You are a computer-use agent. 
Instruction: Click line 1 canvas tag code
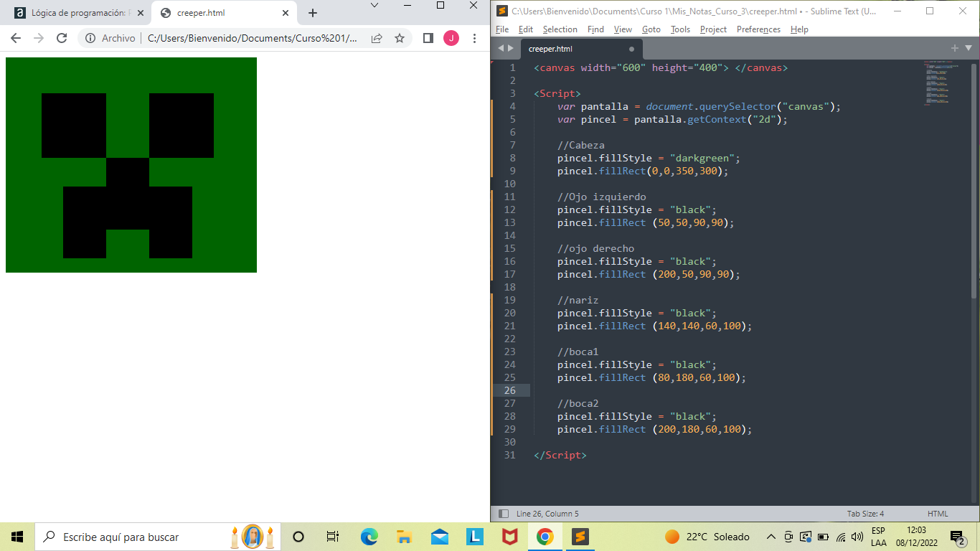[661, 67]
